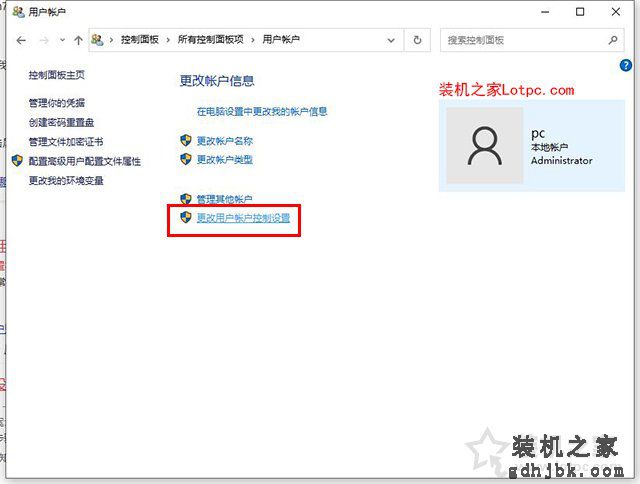Screen dimensions: 640x484
Task: Open 管理你的凭据 link
Action: (57, 103)
